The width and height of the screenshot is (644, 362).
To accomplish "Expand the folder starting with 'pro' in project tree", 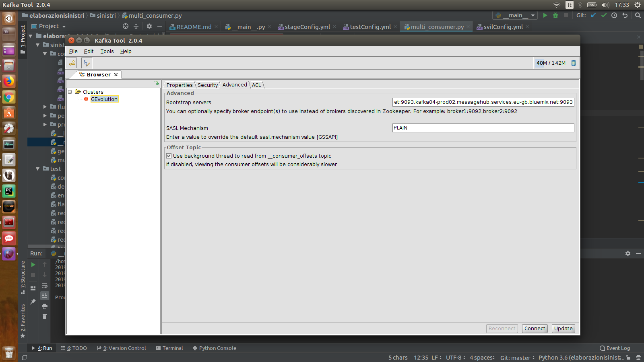I will 45,125.
